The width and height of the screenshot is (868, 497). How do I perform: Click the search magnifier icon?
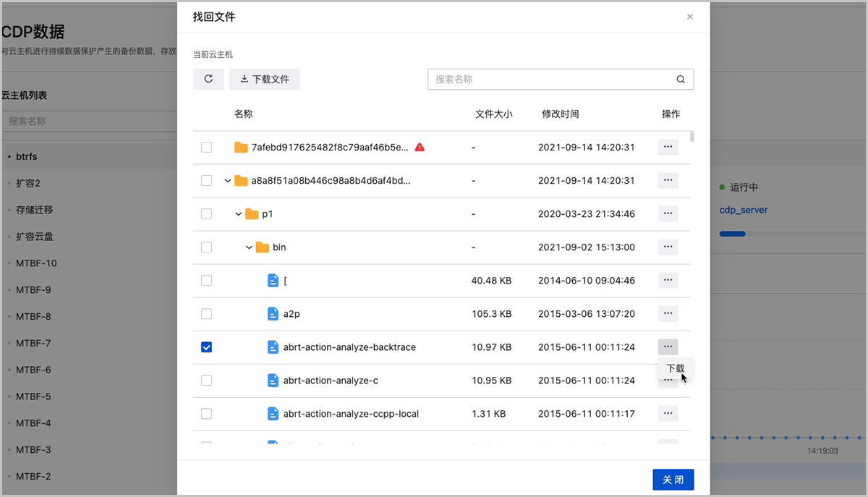[x=681, y=80]
